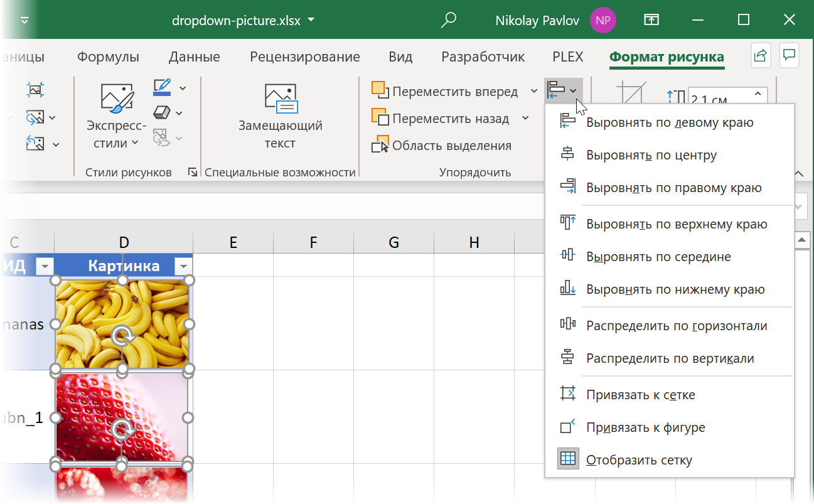Click the Picture Effects icon

pos(162,113)
